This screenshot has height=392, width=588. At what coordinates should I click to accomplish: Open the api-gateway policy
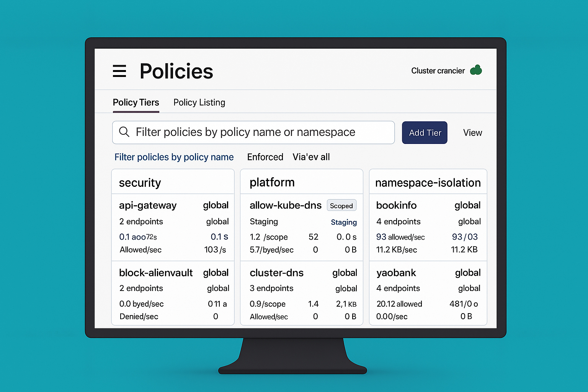coord(148,206)
